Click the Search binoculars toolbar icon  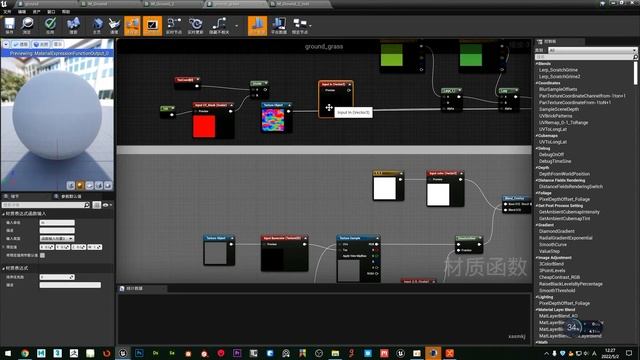(73, 26)
